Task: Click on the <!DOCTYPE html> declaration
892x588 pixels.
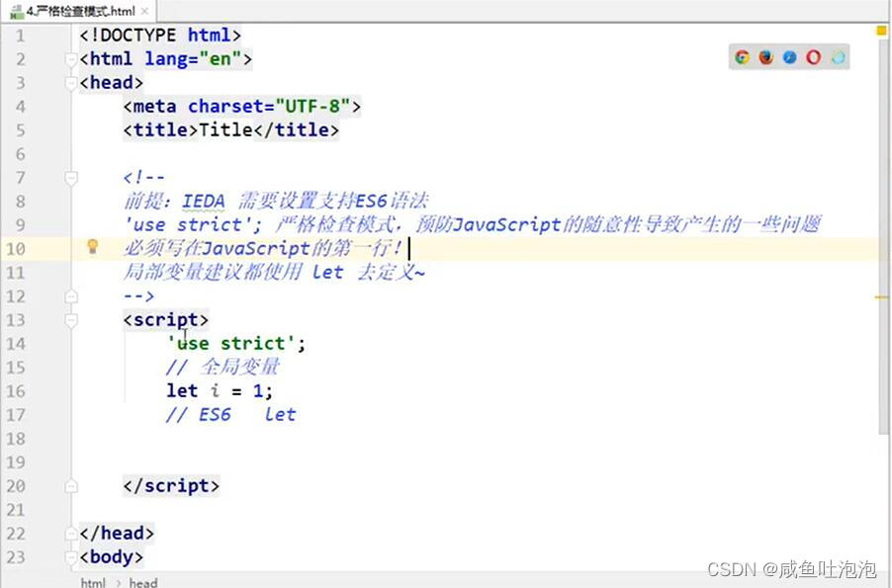Action: (160, 36)
